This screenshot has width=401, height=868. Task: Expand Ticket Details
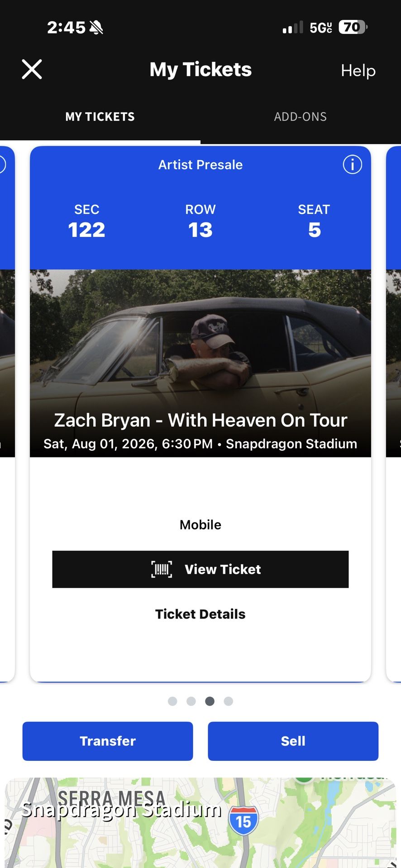(x=200, y=614)
